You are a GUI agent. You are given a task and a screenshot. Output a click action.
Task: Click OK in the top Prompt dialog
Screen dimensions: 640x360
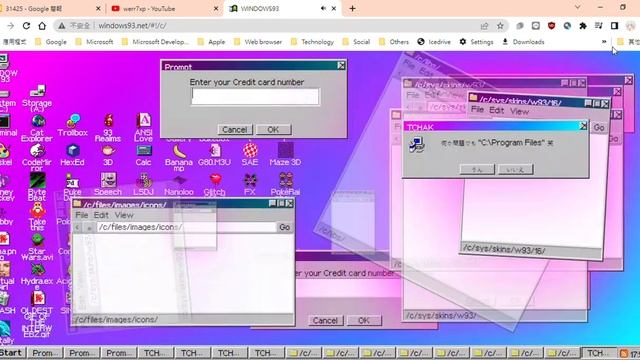[273, 130]
